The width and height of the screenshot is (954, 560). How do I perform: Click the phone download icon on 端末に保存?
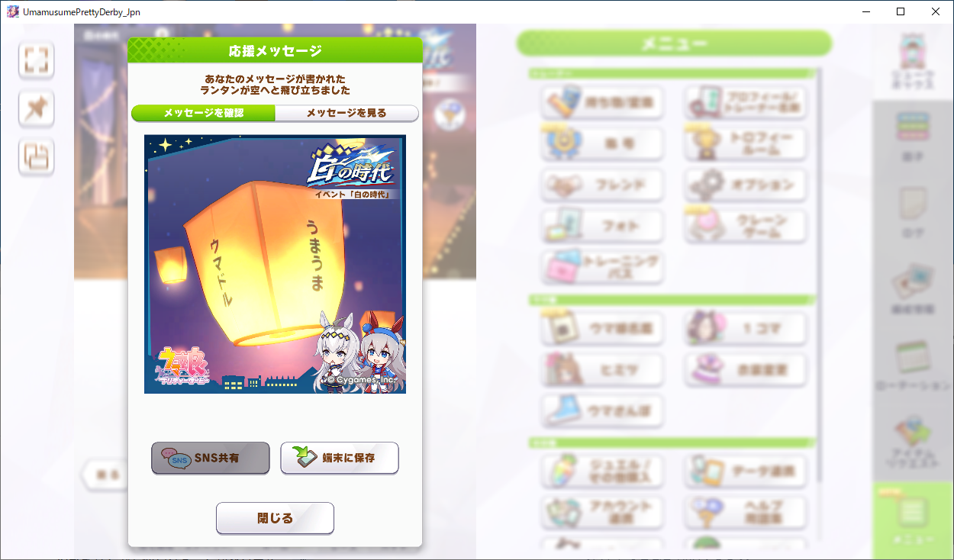pos(305,458)
